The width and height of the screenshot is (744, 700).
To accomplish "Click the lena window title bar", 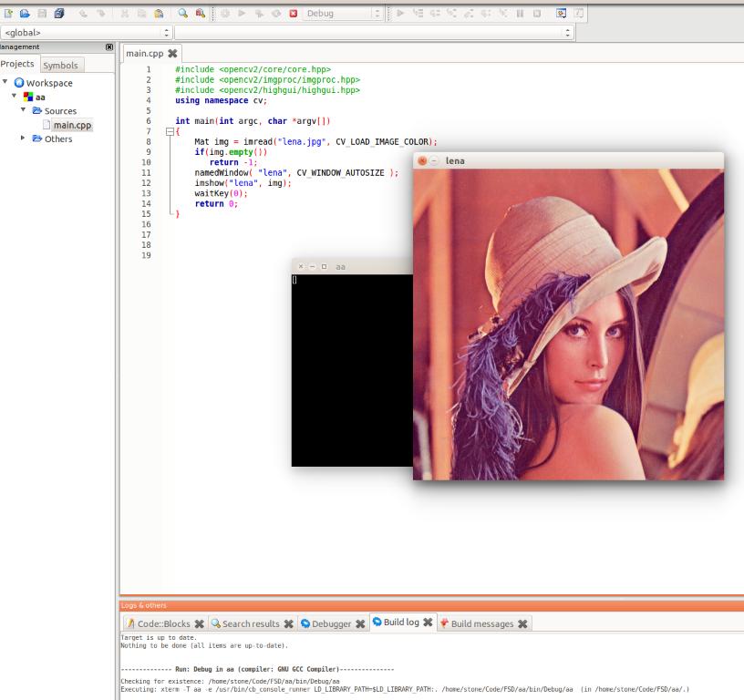I will (568, 160).
